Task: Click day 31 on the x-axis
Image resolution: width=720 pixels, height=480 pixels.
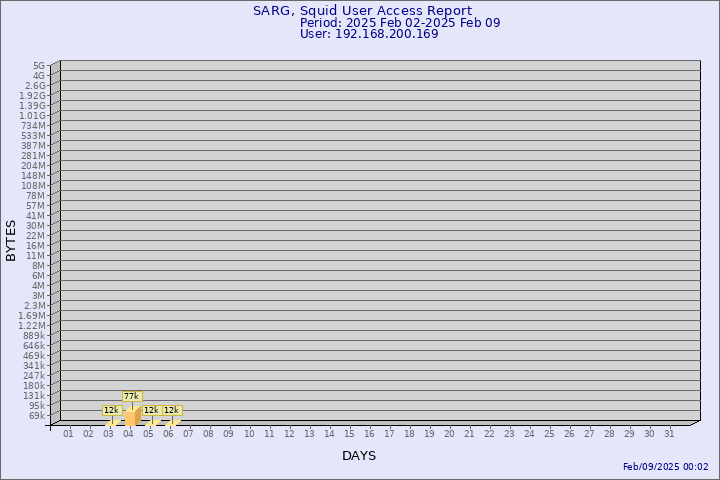Action: [669, 433]
